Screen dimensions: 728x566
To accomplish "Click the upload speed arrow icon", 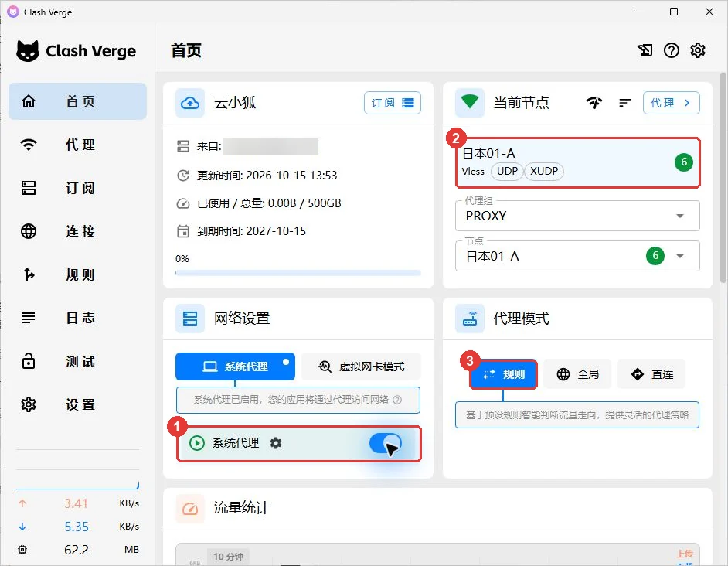I will tap(22, 503).
